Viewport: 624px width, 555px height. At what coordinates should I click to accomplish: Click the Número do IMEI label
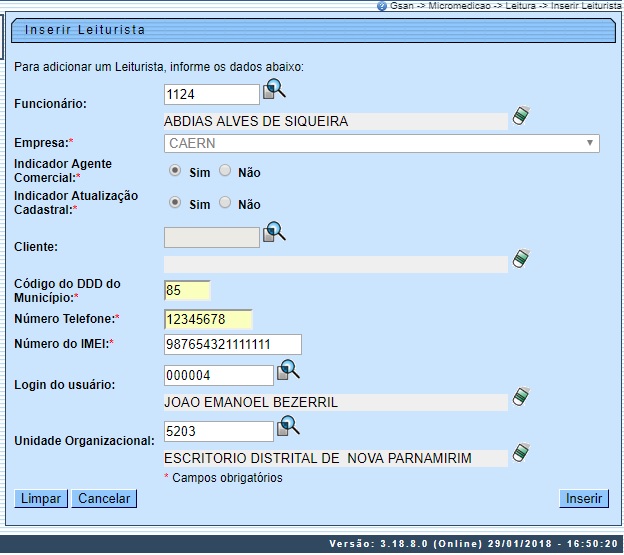(x=64, y=344)
